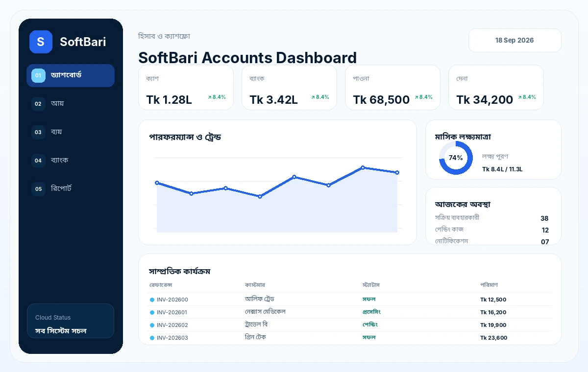Image resolution: width=588 pixels, height=372 pixels.
Task: Click the 03 number badge in sidebar
Action: click(38, 132)
